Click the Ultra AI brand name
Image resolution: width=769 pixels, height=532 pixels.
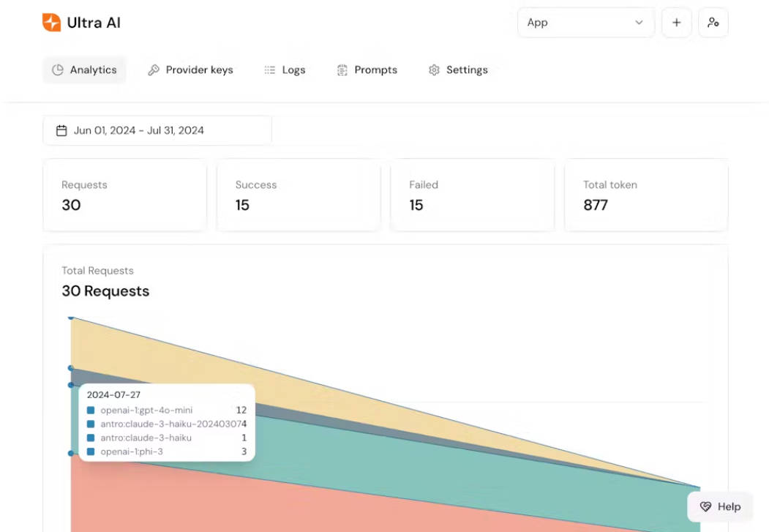click(x=94, y=23)
